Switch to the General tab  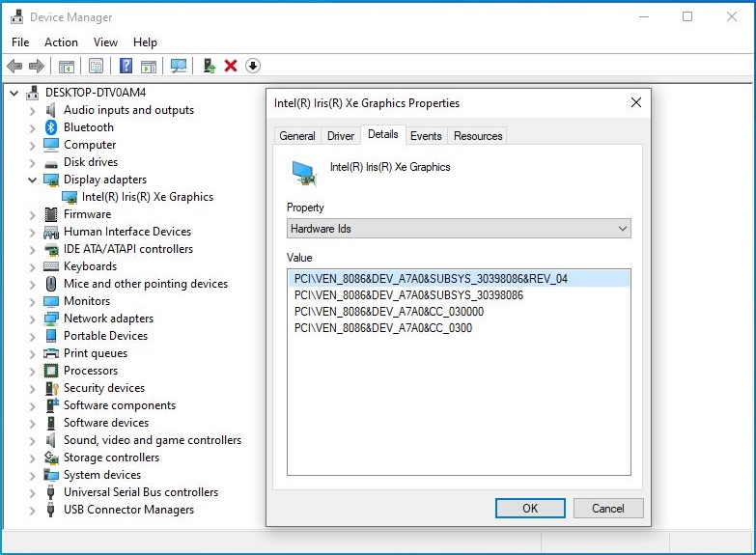[297, 136]
